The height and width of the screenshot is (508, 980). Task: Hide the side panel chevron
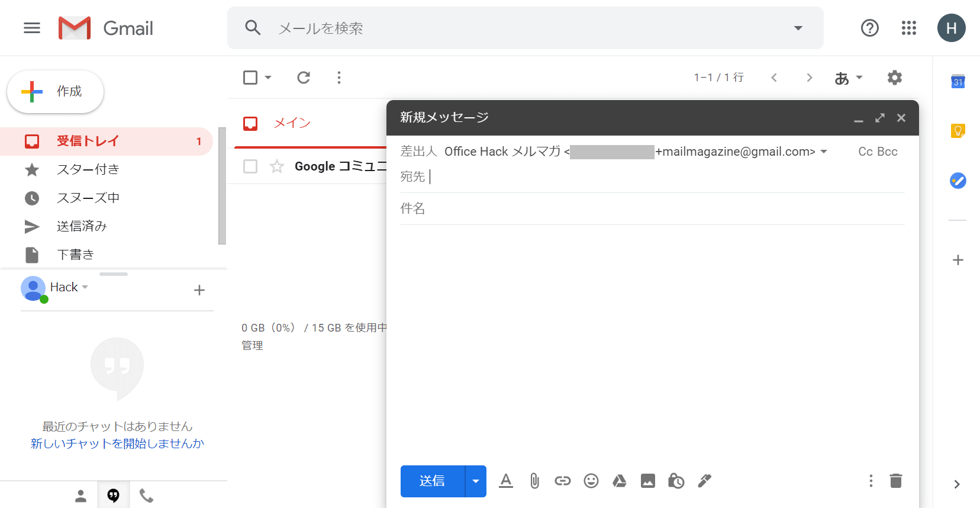click(957, 484)
